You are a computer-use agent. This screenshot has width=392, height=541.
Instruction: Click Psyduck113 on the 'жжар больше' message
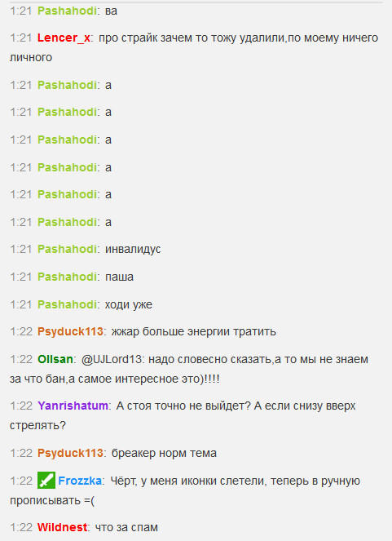70,331
